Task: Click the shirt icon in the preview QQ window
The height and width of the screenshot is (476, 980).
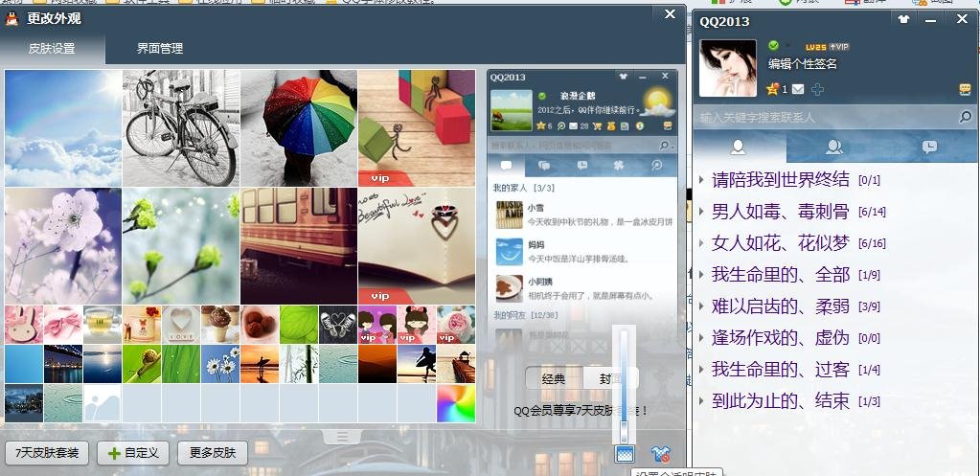Action: [623, 77]
